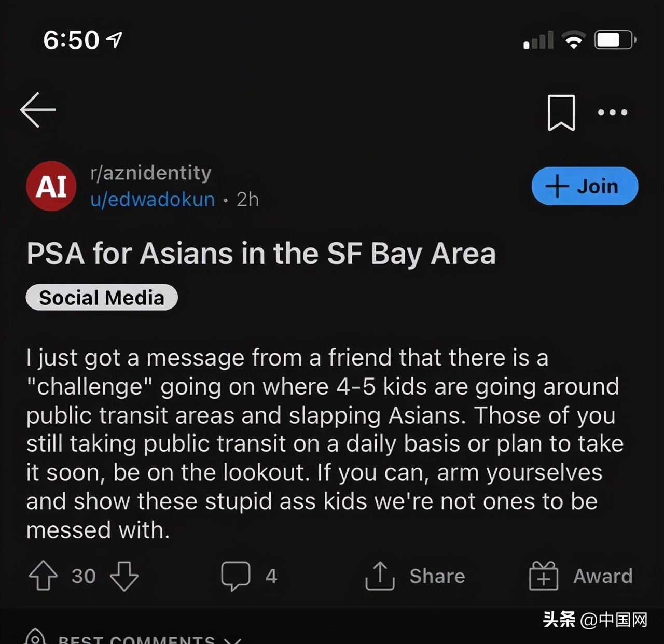Open comments via speech bubble icon

click(x=236, y=576)
